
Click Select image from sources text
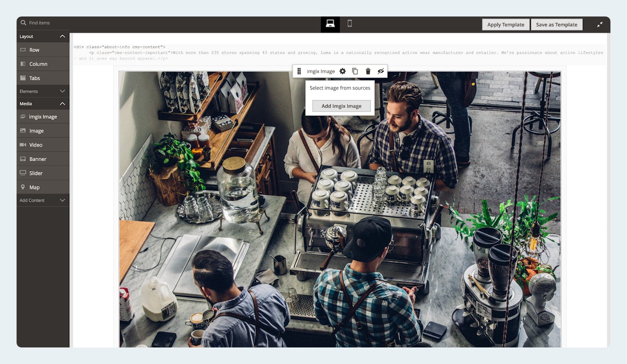[x=340, y=88]
